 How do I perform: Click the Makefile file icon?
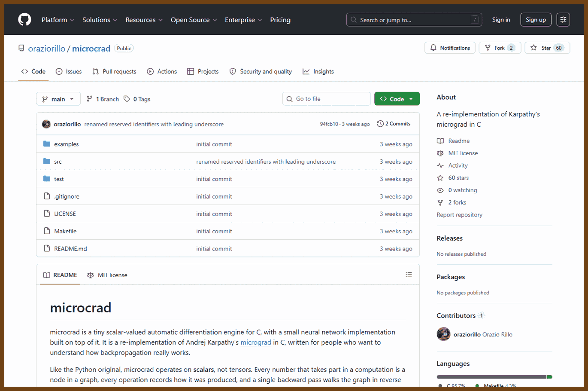pyautogui.click(x=47, y=231)
